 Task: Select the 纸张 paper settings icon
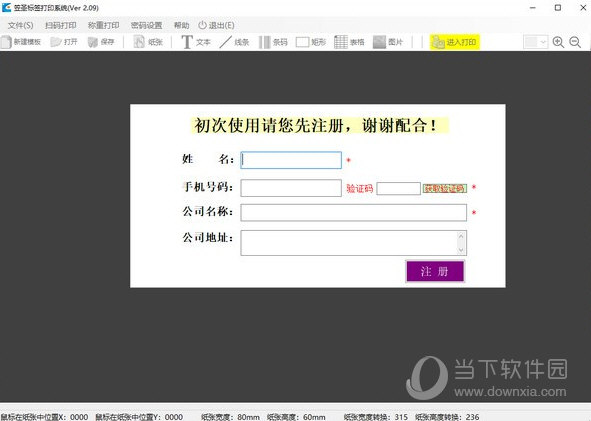click(x=148, y=42)
